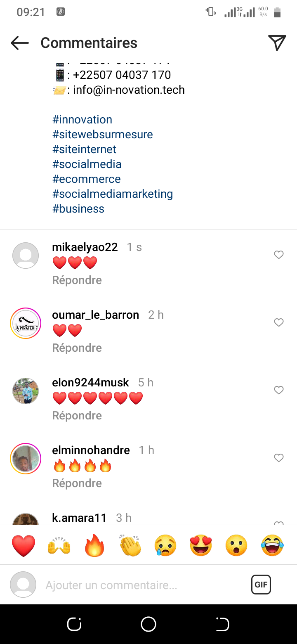Open the share paper plane icon
Viewport: 297px width, 644px height.
[277, 43]
